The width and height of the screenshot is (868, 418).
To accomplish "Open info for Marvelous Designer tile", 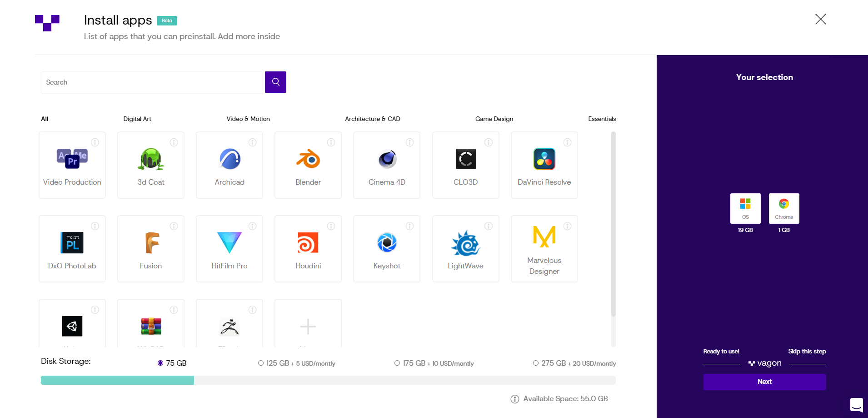I will coord(568,226).
